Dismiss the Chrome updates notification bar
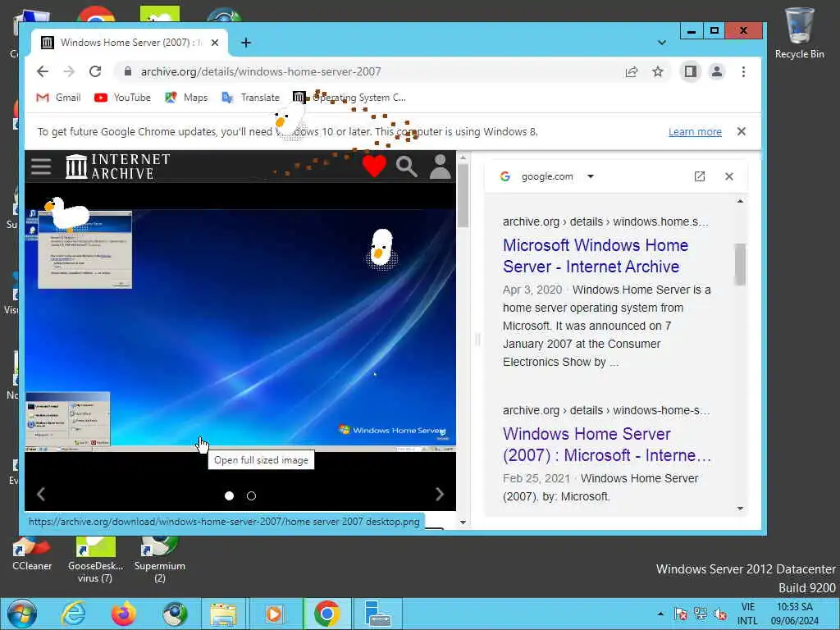 [742, 131]
